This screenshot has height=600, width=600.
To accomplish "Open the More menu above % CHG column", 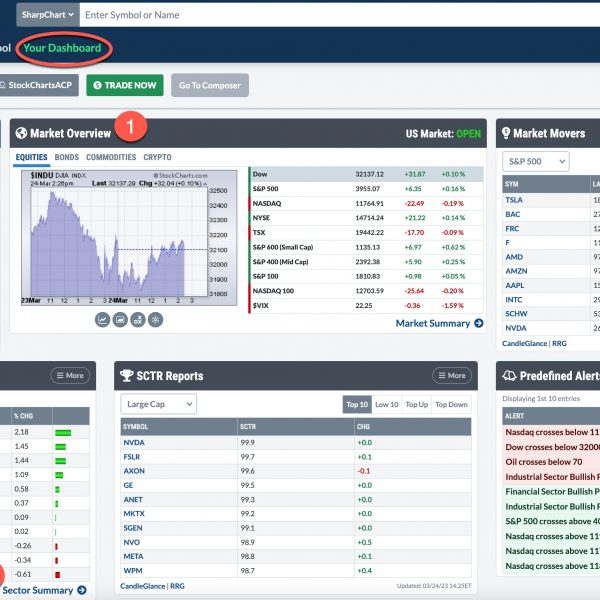I will [x=70, y=375].
